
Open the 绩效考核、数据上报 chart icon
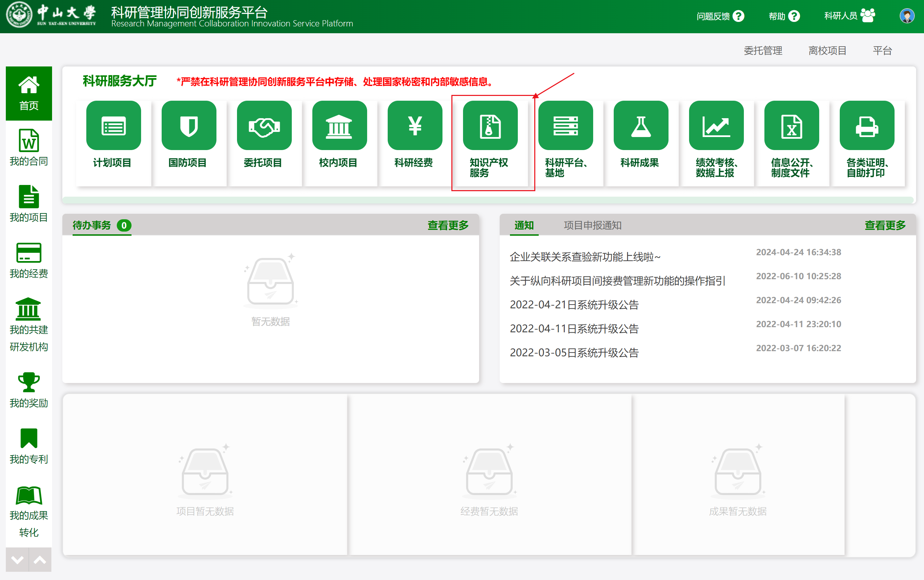pyautogui.click(x=716, y=126)
